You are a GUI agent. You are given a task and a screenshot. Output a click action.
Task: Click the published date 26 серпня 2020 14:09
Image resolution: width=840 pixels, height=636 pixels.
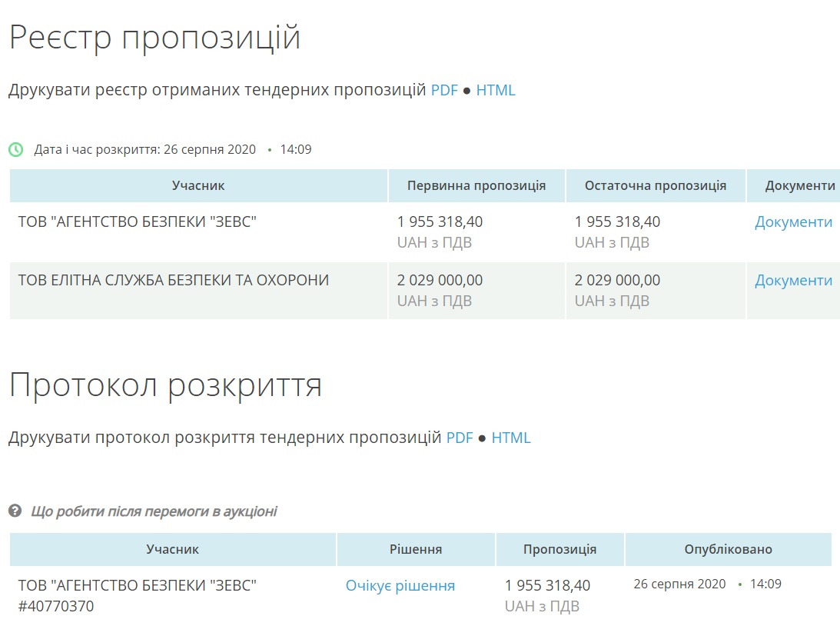(x=707, y=584)
